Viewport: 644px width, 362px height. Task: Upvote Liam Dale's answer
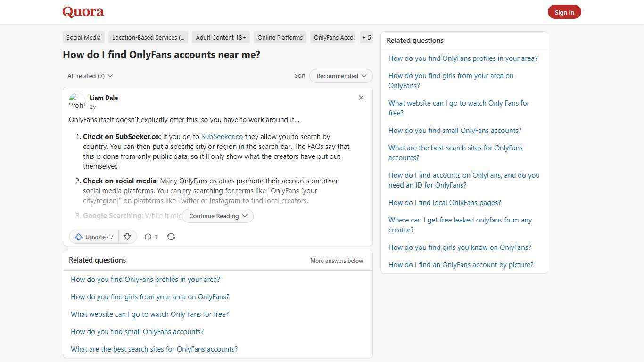(x=93, y=237)
